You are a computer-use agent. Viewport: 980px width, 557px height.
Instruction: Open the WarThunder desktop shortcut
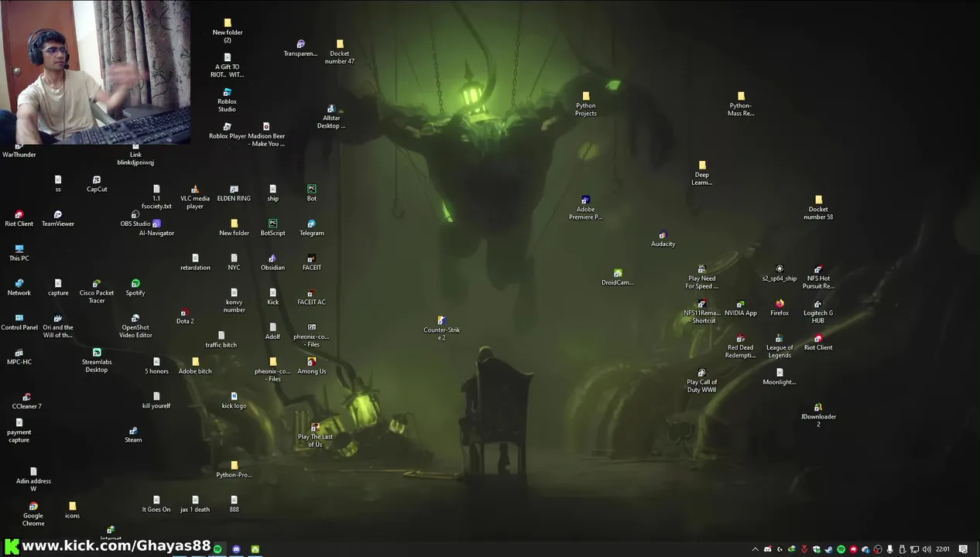[19, 150]
